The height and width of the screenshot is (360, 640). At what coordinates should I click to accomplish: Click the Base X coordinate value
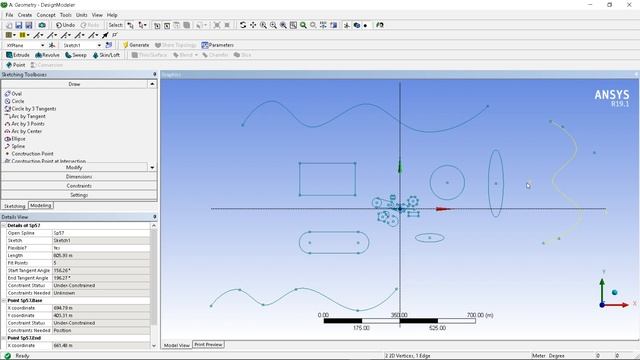(101, 308)
